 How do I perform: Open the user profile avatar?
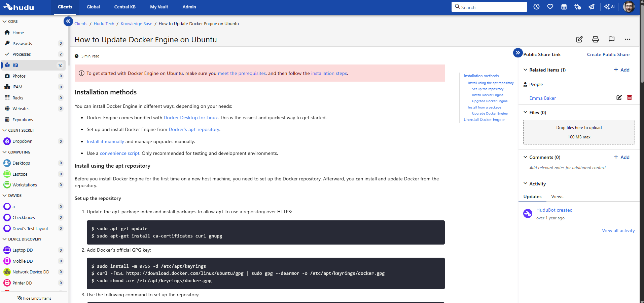[x=629, y=6]
